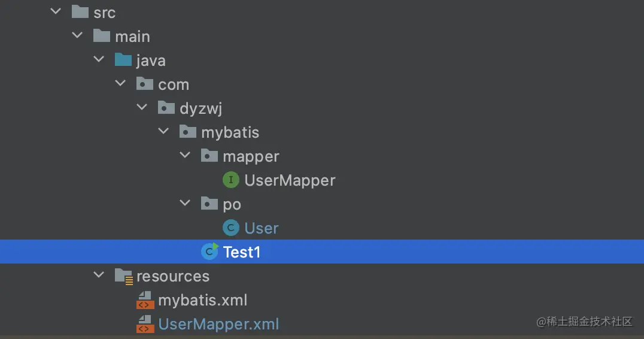The width and height of the screenshot is (644, 339).
Task: Select the Test1 class
Action: point(242,252)
